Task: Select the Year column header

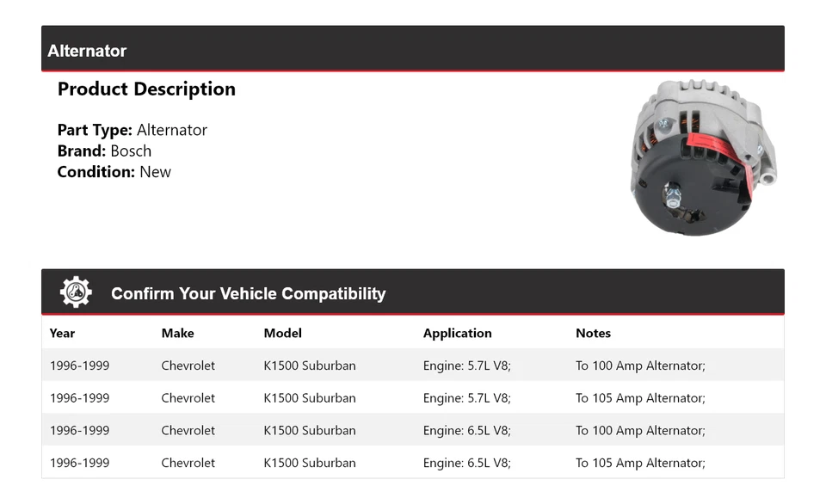Action: click(62, 333)
